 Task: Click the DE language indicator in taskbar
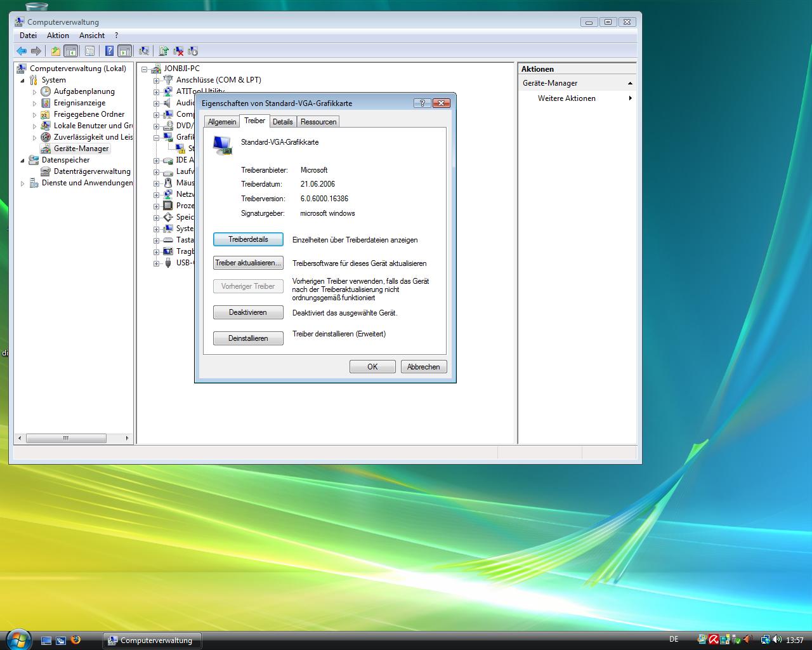coord(674,640)
